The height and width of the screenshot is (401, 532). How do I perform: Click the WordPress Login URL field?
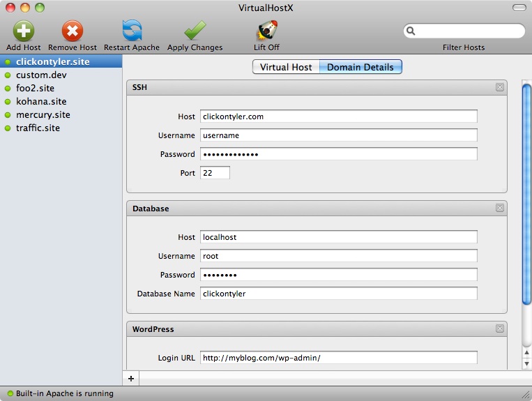click(338, 358)
